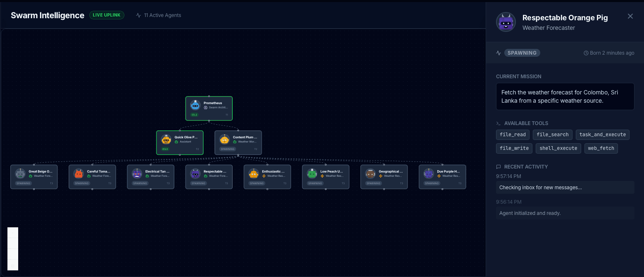This screenshot has height=277, width=644.
Task: Click the shell_execute tool chip
Action: pos(558,148)
